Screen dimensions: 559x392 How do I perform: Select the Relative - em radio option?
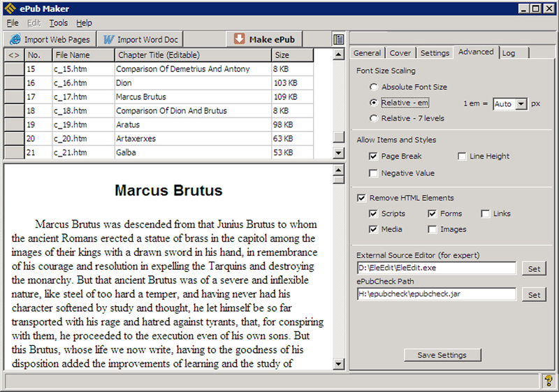tap(373, 103)
